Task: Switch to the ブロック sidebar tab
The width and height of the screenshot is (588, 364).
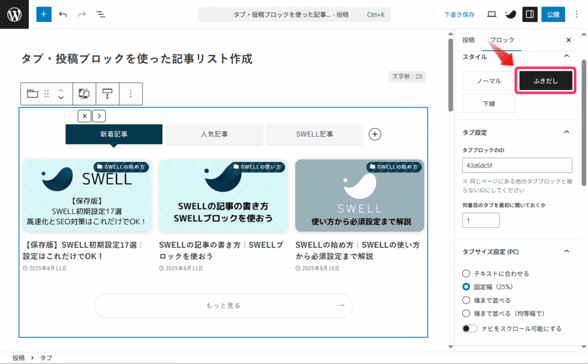Action: [x=502, y=40]
